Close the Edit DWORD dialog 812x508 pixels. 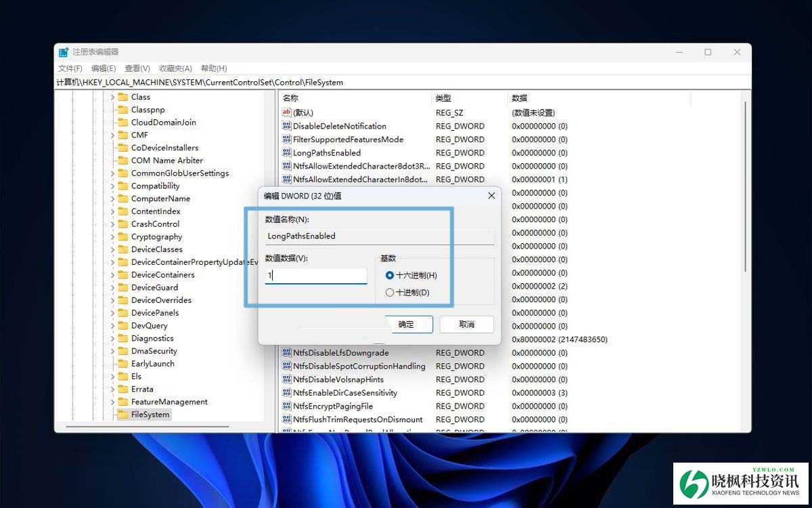pos(491,196)
